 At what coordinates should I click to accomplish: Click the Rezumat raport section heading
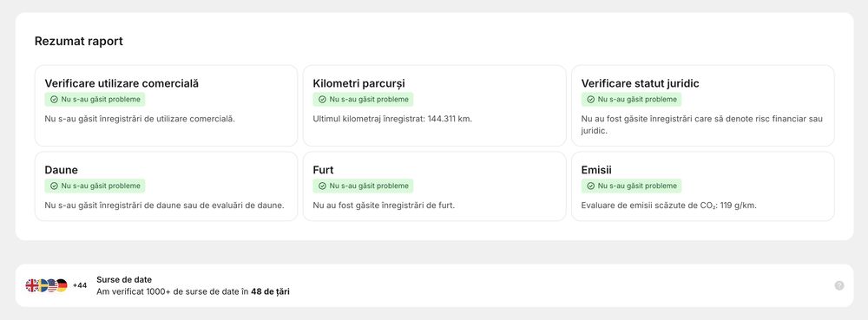click(x=79, y=42)
